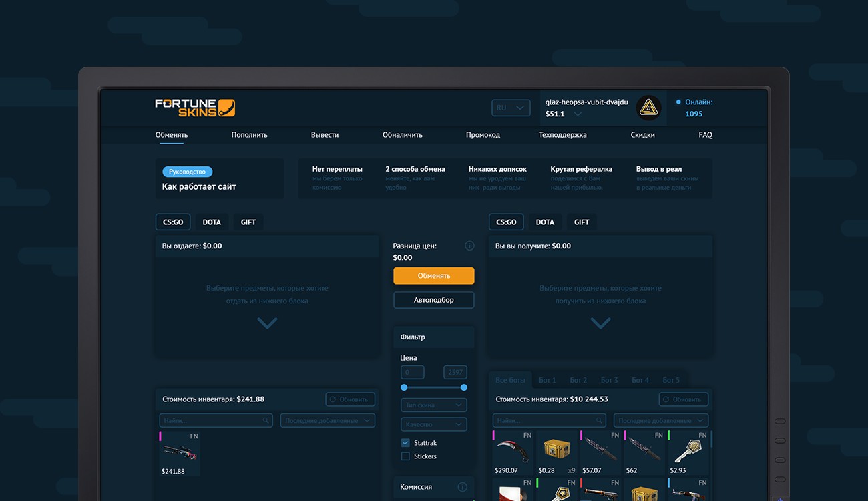The width and height of the screenshot is (868, 501).
Task: Click Обновить in your $241.88 inventory
Action: [x=351, y=399]
